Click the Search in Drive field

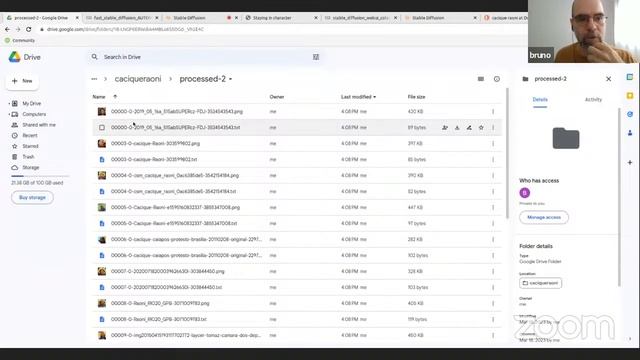204,57
